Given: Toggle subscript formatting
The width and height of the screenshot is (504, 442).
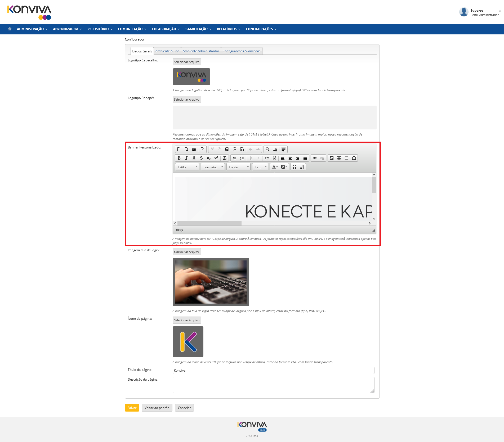Looking at the screenshot, I should [x=209, y=158].
